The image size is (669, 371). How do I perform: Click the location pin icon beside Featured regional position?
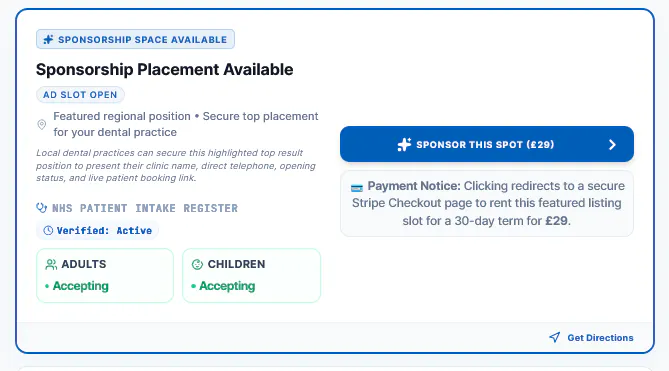(x=41, y=125)
